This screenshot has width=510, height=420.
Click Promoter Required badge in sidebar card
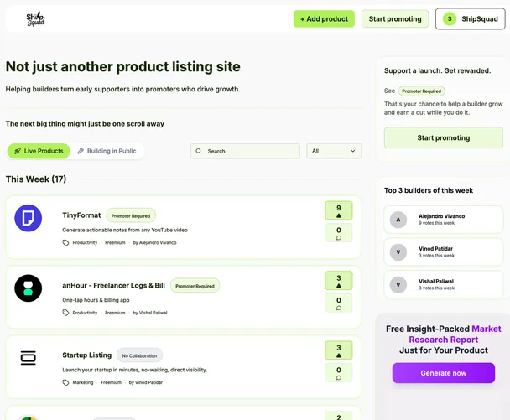pyautogui.click(x=422, y=91)
